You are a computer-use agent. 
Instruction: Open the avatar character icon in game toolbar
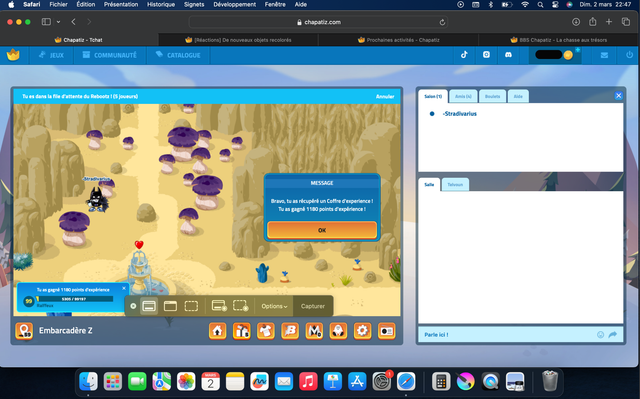338,331
